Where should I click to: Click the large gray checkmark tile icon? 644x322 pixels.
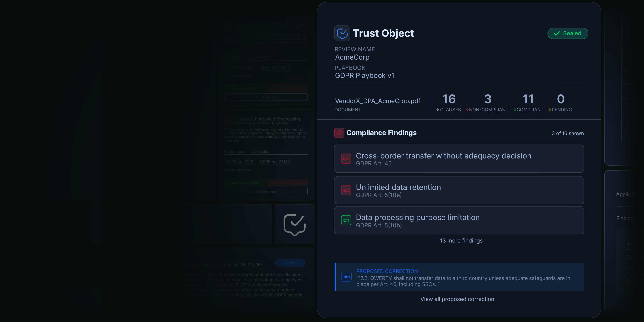295,224
